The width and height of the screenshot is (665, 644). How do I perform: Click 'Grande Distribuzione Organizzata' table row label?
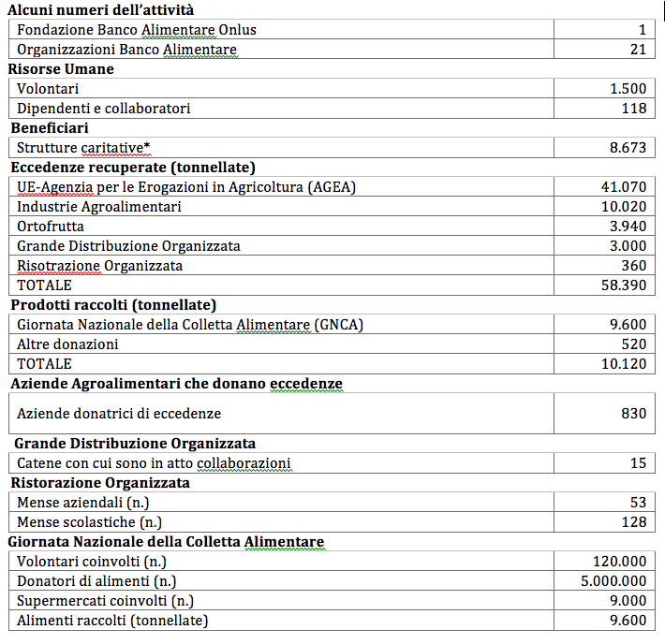click(x=128, y=246)
